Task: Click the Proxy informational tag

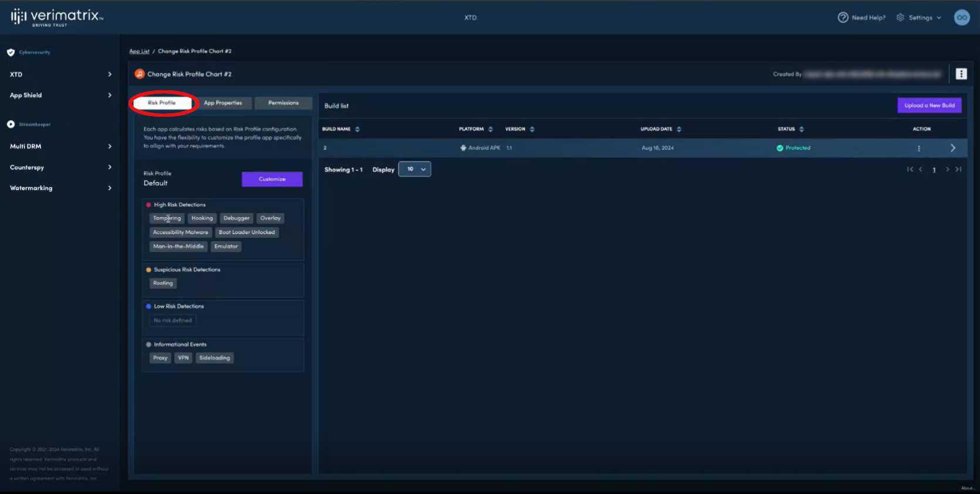Action: pyautogui.click(x=160, y=358)
